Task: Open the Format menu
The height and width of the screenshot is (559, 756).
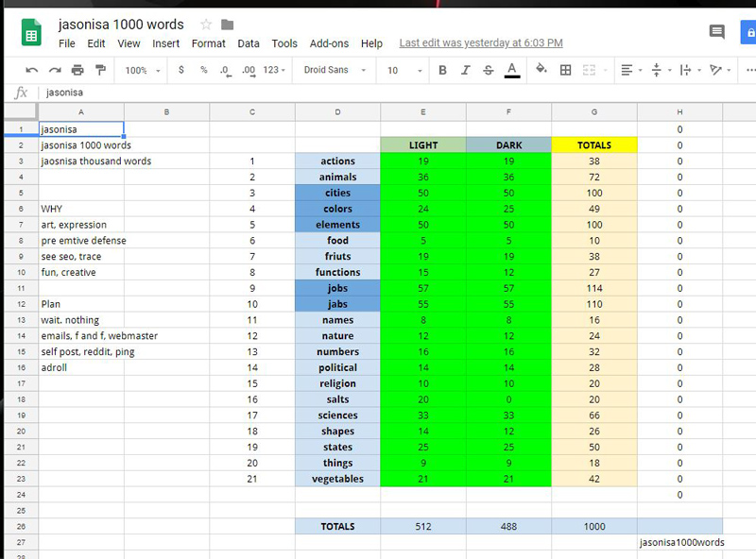Action: (208, 43)
